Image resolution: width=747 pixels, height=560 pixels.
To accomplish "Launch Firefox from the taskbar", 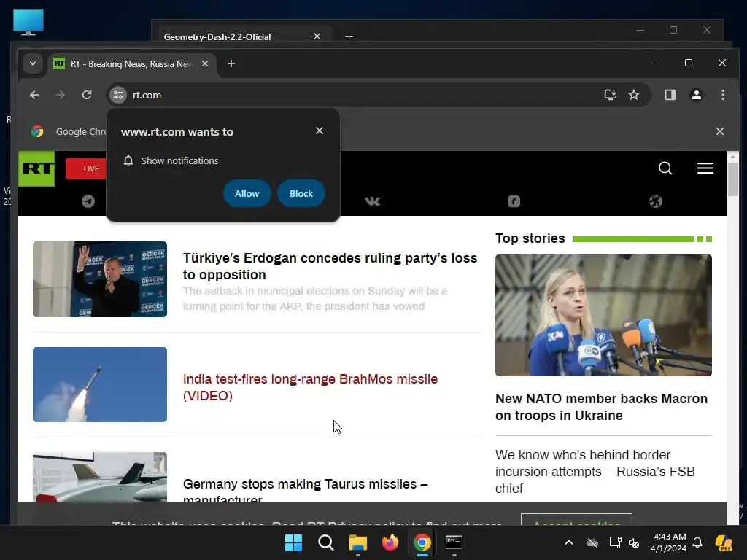I will pyautogui.click(x=390, y=542).
